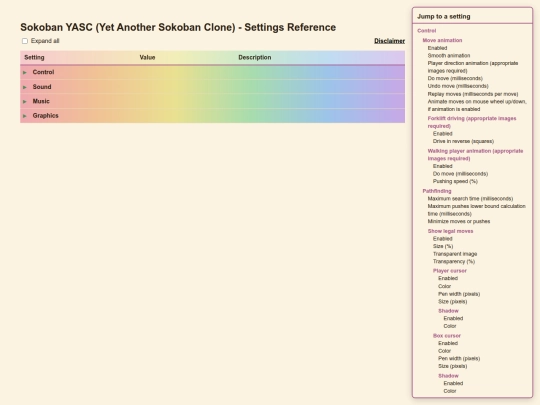The height and width of the screenshot is (405, 540).
Task: Select Enabled under Walking player animation
Action: pyautogui.click(x=443, y=166)
